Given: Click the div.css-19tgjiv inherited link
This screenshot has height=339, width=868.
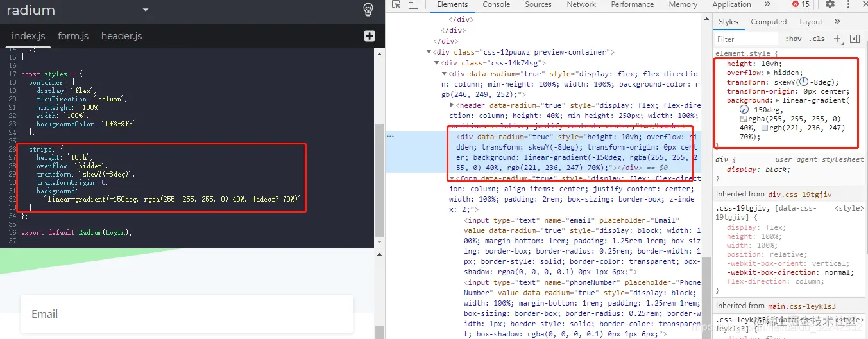Looking at the screenshot, I should tap(800, 194).
